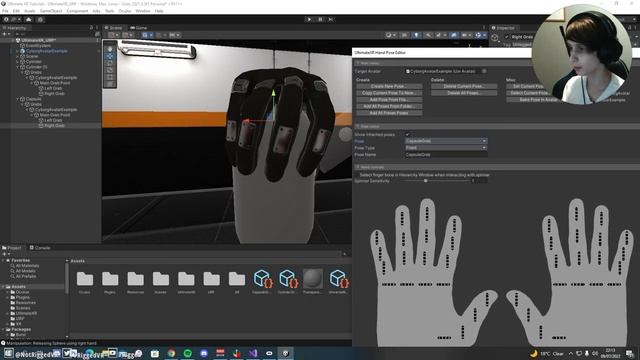The height and width of the screenshot is (360, 640).
Task: Click Delete Current Pose button
Action: pyautogui.click(x=464, y=87)
